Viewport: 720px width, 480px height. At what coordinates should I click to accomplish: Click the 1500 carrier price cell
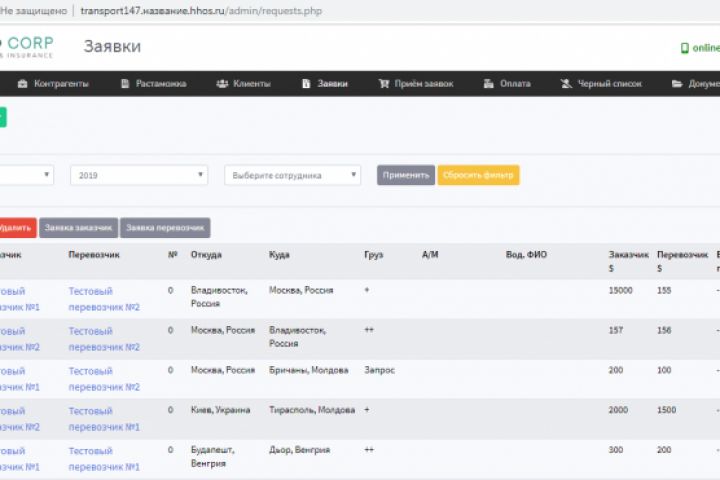click(x=666, y=410)
